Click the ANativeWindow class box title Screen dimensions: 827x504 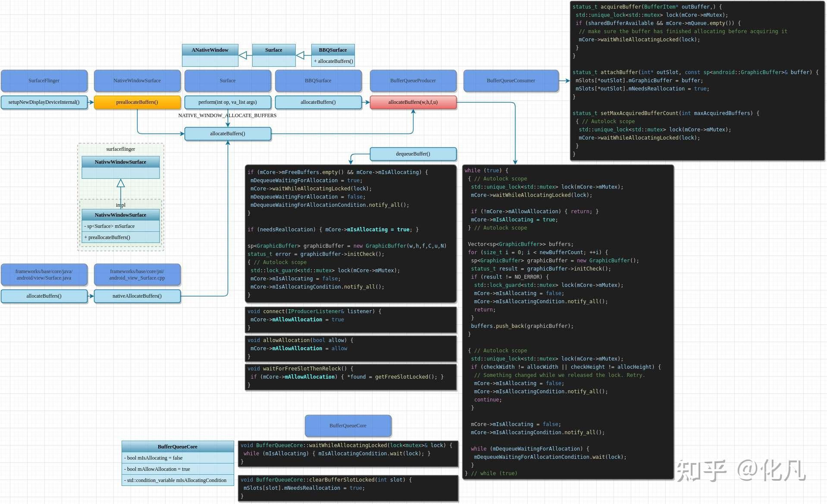pyautogui.click(x=210, y=50)
